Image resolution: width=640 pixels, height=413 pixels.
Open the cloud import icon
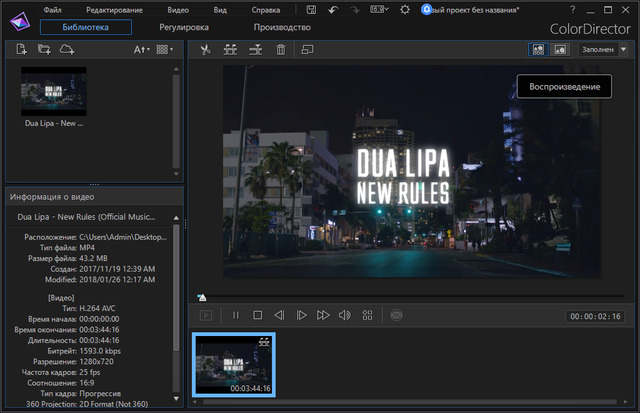pyautogui.click(x=66, y=49)
